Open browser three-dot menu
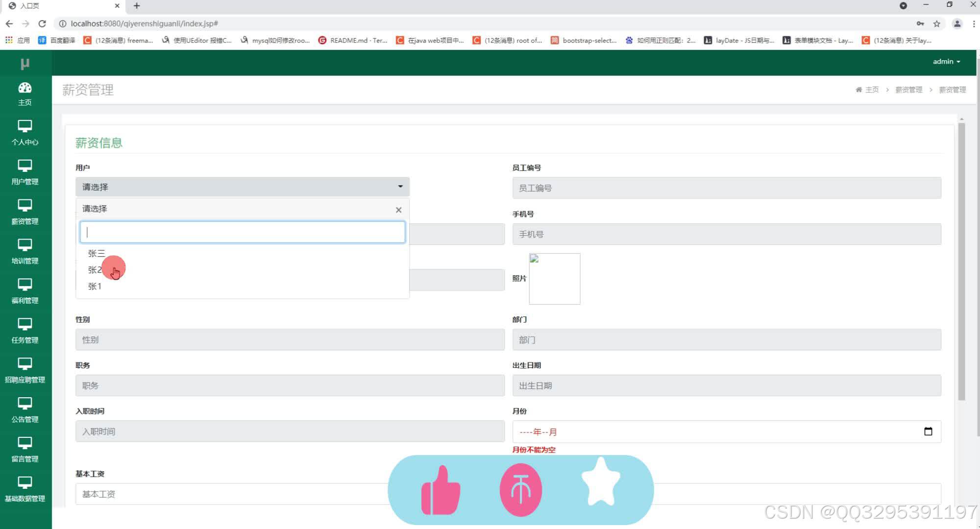Screen dimensions: 980x529 pos(974,24)
